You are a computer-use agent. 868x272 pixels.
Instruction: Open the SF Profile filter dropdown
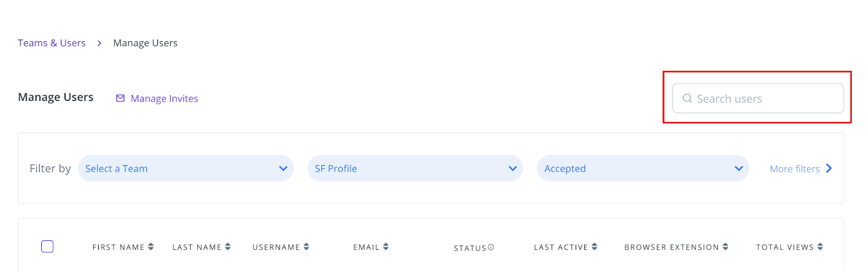click(415, 168)
